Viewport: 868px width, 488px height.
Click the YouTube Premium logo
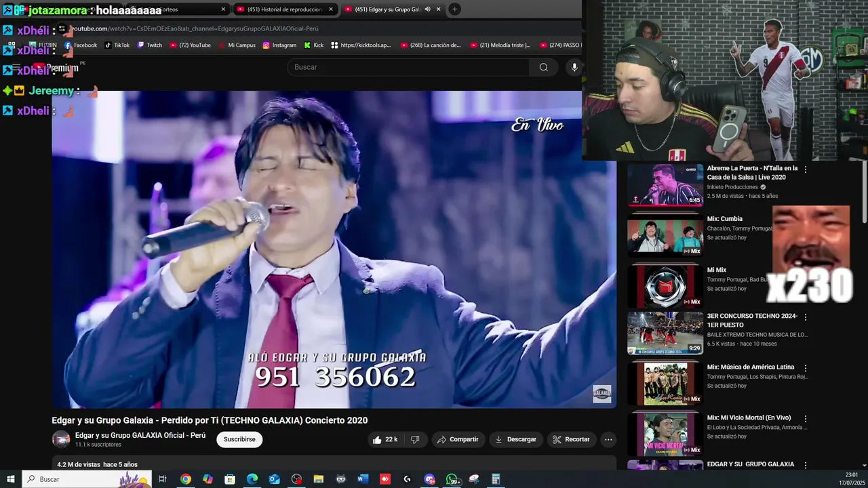[x=56, y=68]
